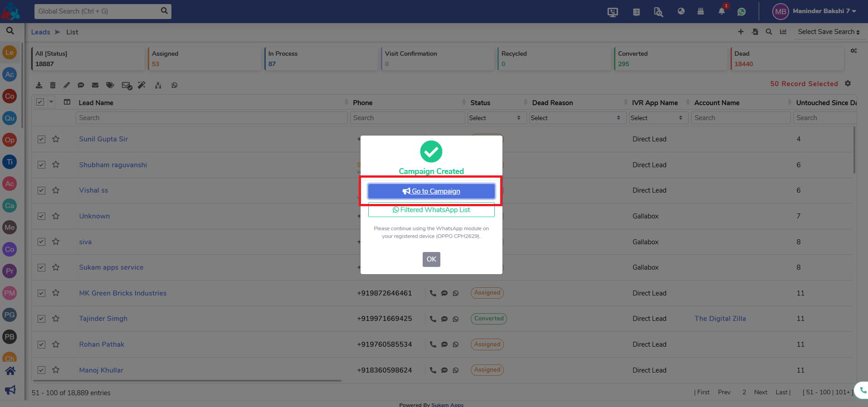Click the Go to Campaign button
Viewport: 868px width, 407px height.
[x=431, y=191]
